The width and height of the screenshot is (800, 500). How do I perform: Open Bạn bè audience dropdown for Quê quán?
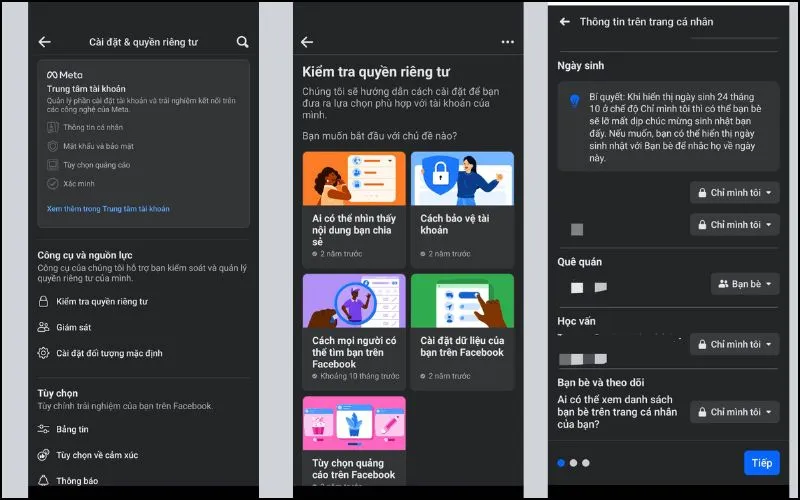click(x=744, y=284)
